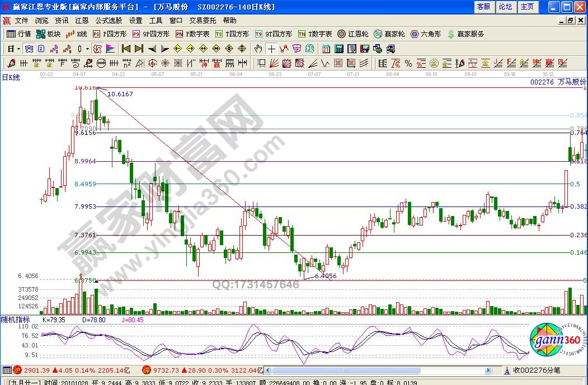Switch to K线 candlestick chart
588x385 pixels.
(77, 34)
